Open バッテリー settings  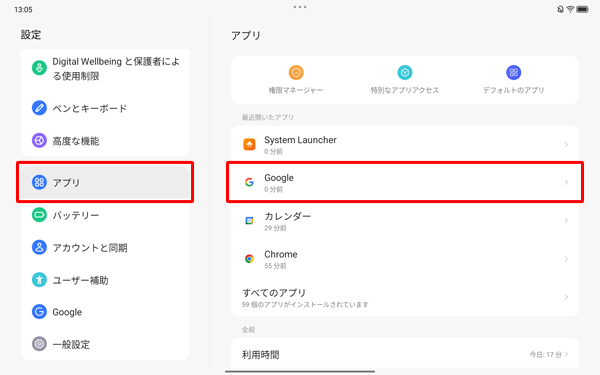[105, 215]
